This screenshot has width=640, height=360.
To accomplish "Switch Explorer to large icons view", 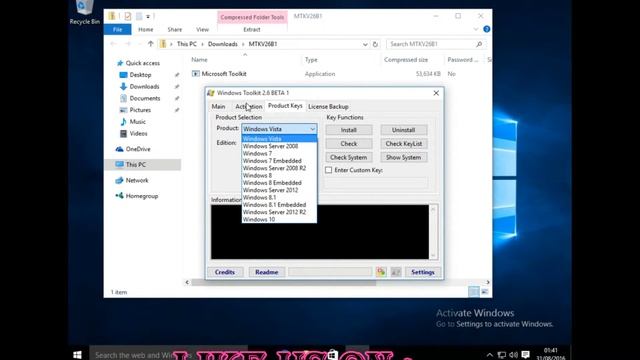I will [484, 292].
